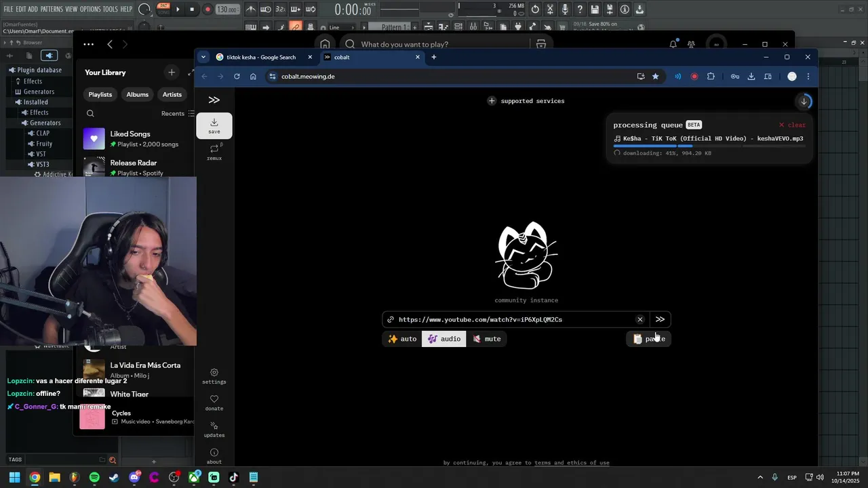The height and width of the screenshot is (488, 868).
Task: Open Spotify from Windows taskbar
Action: (x=94, y=477)
